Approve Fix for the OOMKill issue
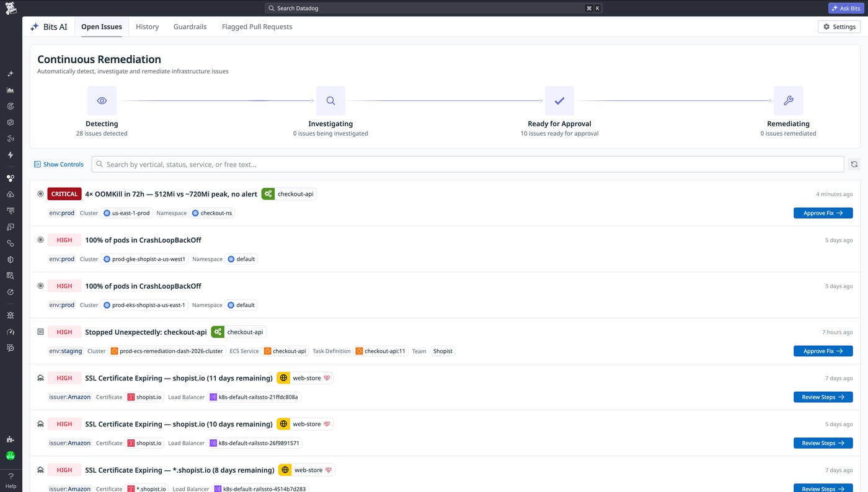This screenshot has height=492, width=868. point(823,213)
